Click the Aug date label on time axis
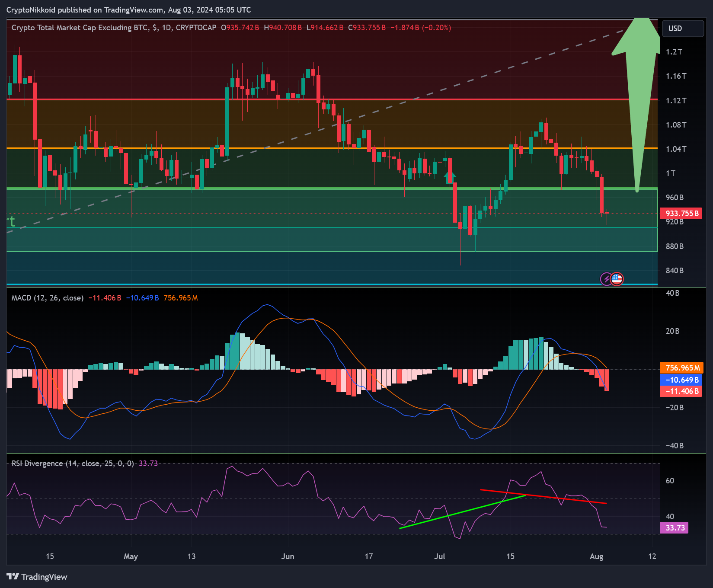 (x=597, y=556)
